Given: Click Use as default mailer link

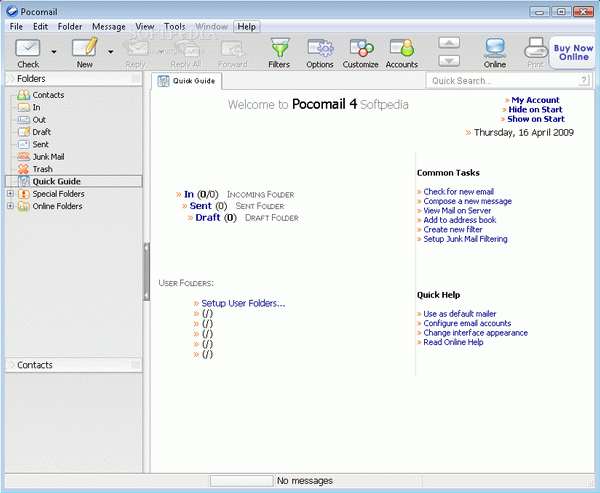Looking at the screenshot, I should 460,314.
